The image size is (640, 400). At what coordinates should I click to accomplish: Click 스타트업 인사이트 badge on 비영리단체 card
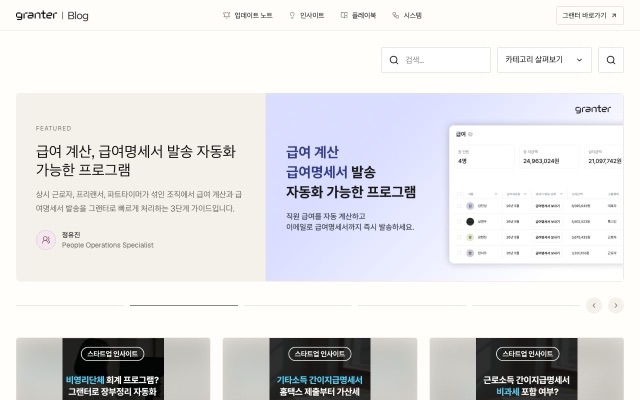pos(113,354)
